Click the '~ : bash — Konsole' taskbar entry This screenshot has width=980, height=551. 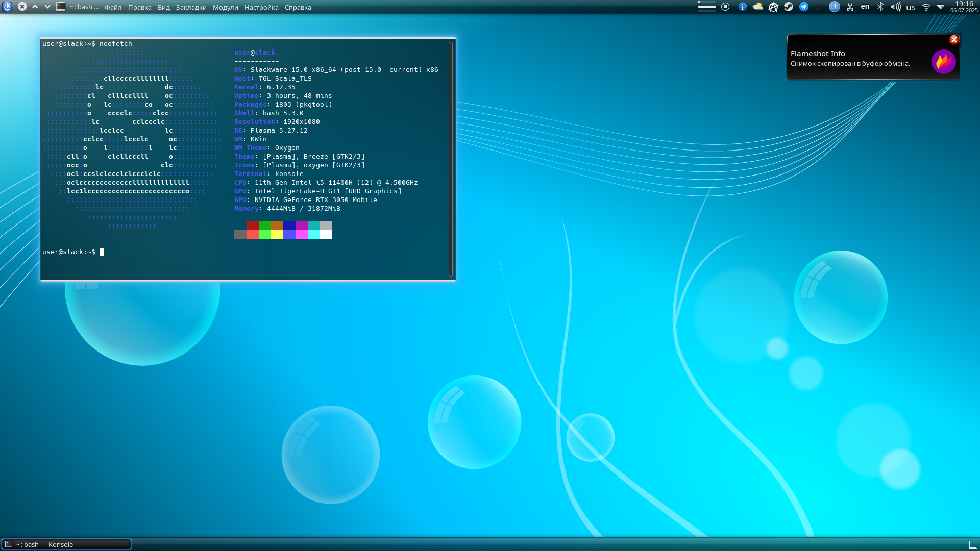coord(66,544)
